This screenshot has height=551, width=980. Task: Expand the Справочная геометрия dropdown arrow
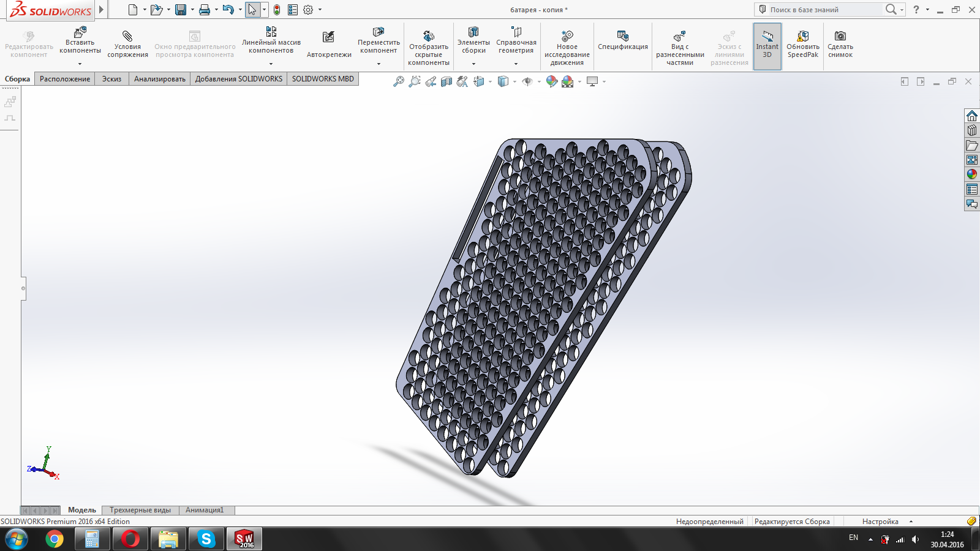click(516, 64)
